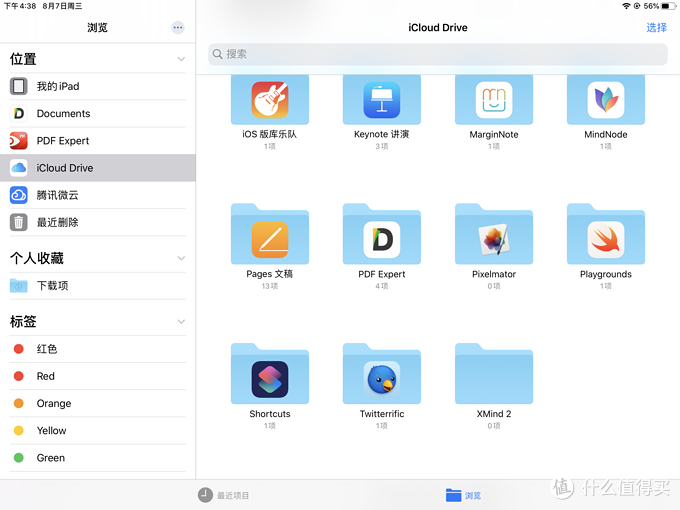Select the Yellow tag
The width and height of the screenshot is (680, 510).
coord(98,431)
